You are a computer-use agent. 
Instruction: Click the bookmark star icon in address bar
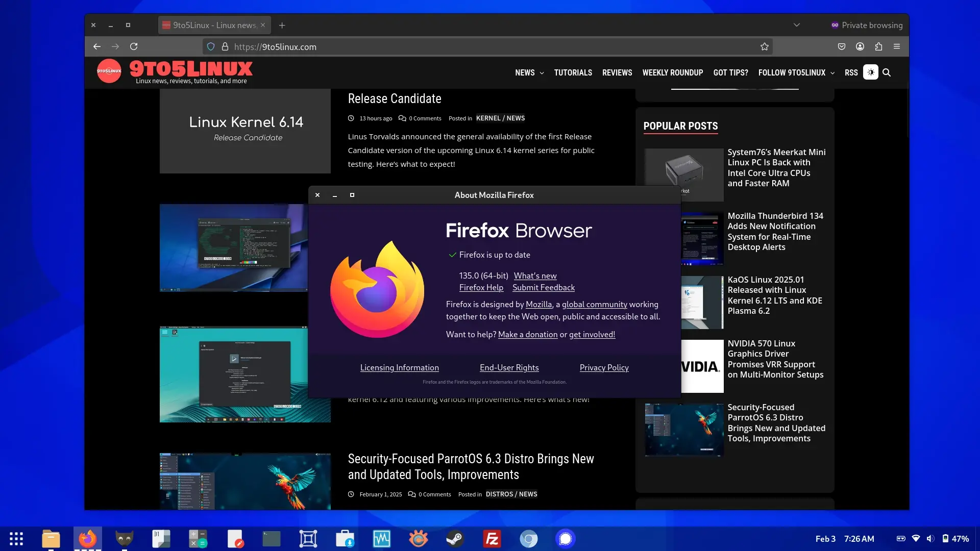pyautogui.click(x=764, y=46)
